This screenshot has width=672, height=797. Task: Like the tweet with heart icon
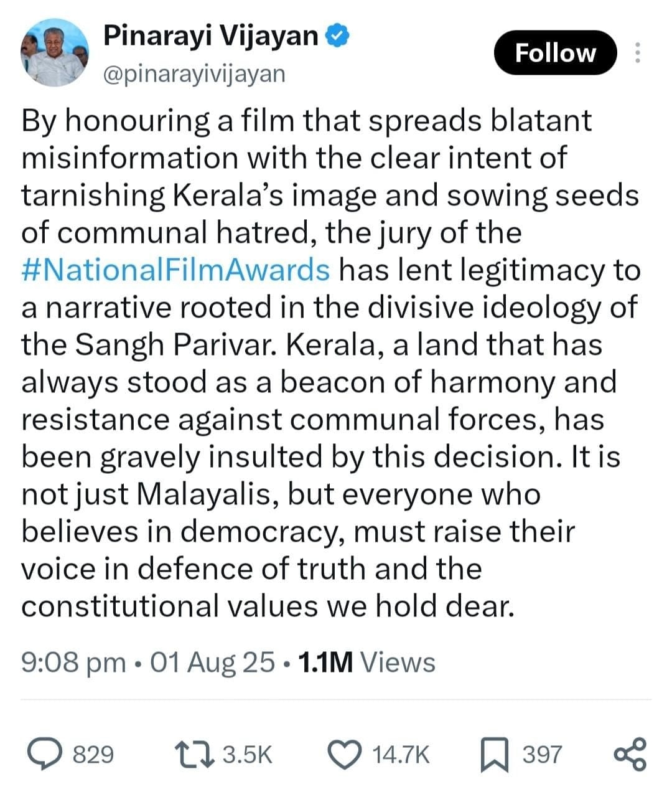click(x=345, y=755)
